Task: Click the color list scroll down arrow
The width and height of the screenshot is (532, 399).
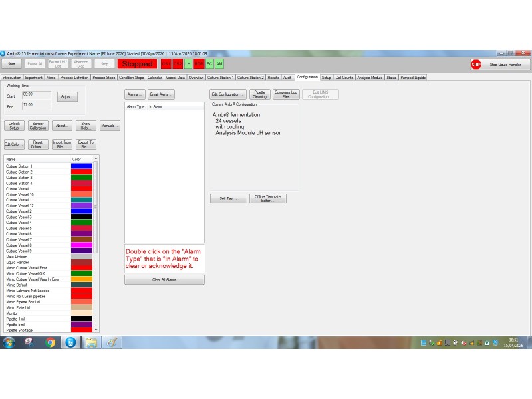Action: point(96,329)
